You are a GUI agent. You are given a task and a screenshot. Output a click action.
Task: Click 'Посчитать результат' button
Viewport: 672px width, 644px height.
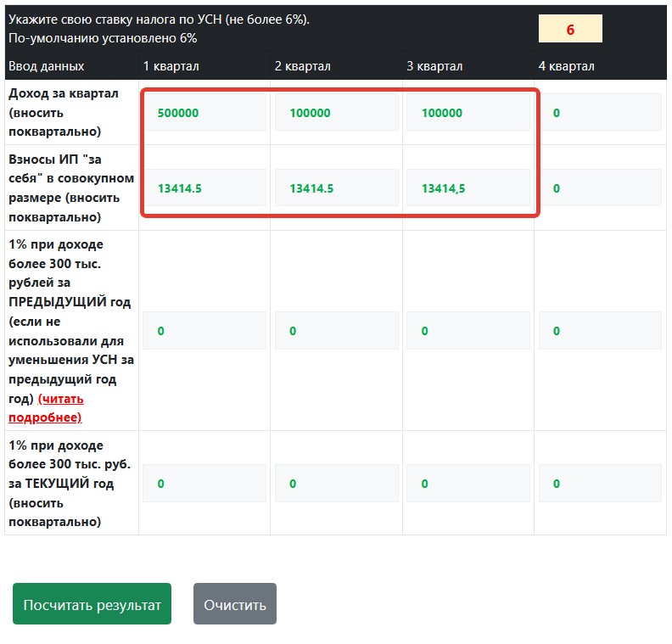tap(92, 604)
